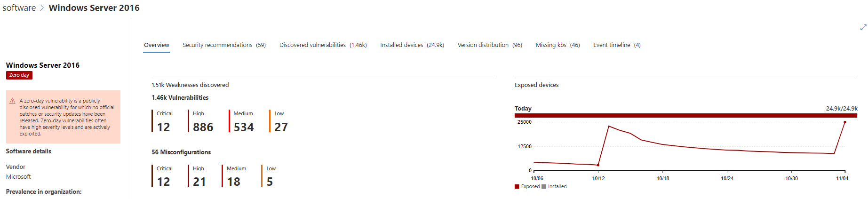Click the Zero day badge
The width and height of the screenshot is (868, 199).
(19, 75)
